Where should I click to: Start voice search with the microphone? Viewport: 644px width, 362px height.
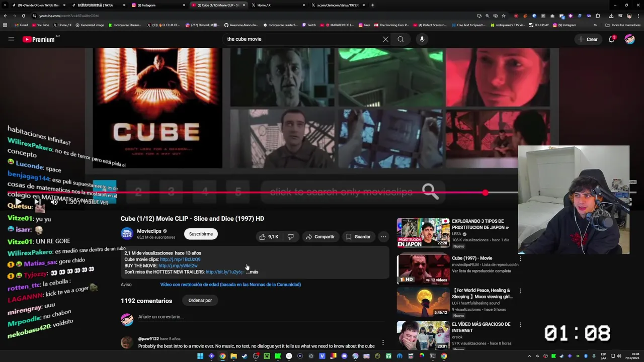(x=422, y=39)
